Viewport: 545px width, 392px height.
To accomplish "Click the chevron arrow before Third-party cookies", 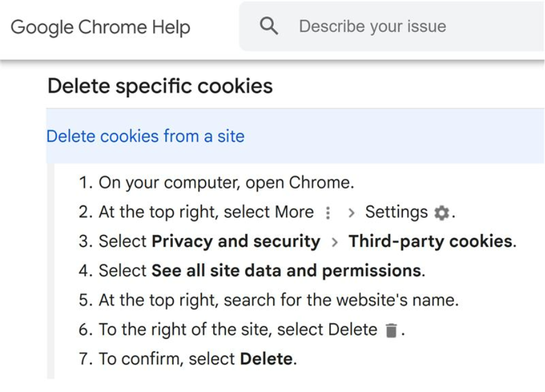I will pyautogui.click(x=335, y=242).
